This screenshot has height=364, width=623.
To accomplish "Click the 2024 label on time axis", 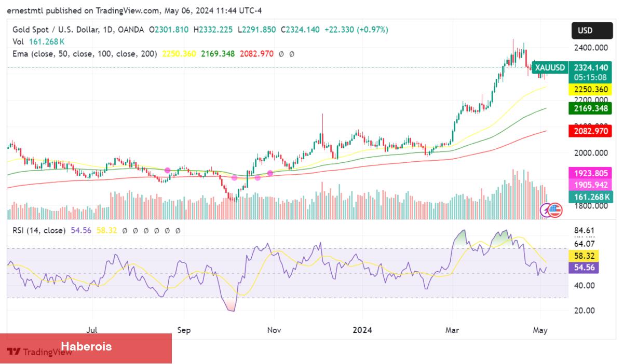I will tap(361, 330).
